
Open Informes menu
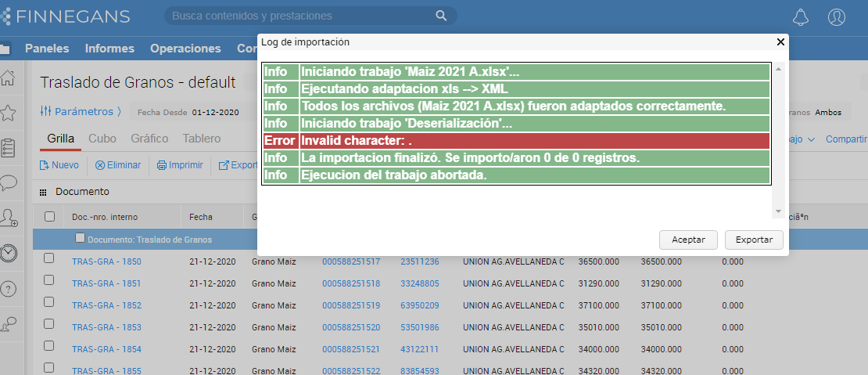(109, 49)
